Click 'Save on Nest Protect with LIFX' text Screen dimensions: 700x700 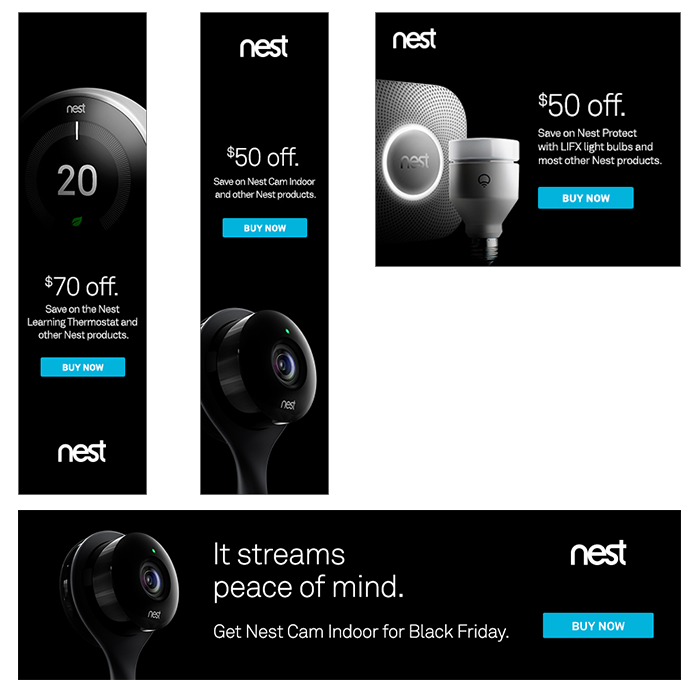(x=600, y=147)
